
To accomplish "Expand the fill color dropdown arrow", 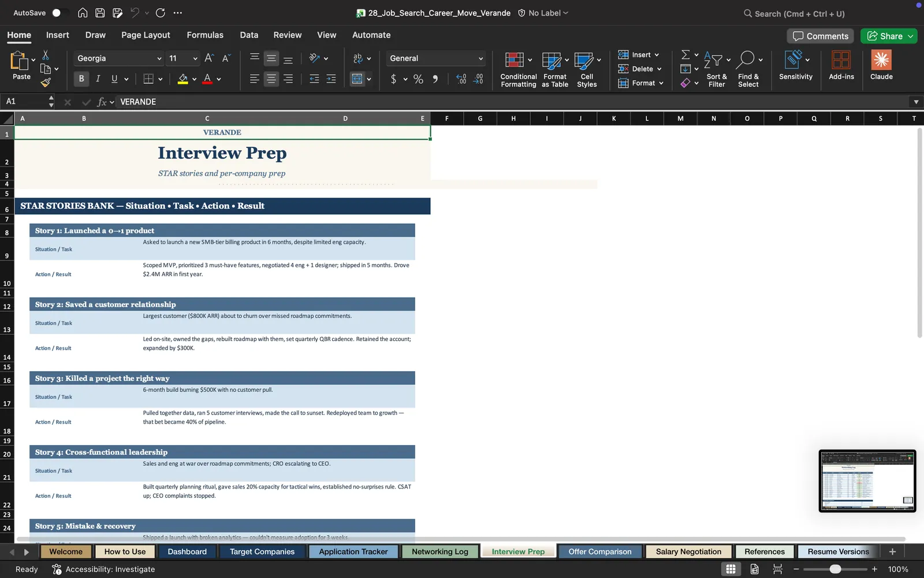I will click(x=194, y=79).
